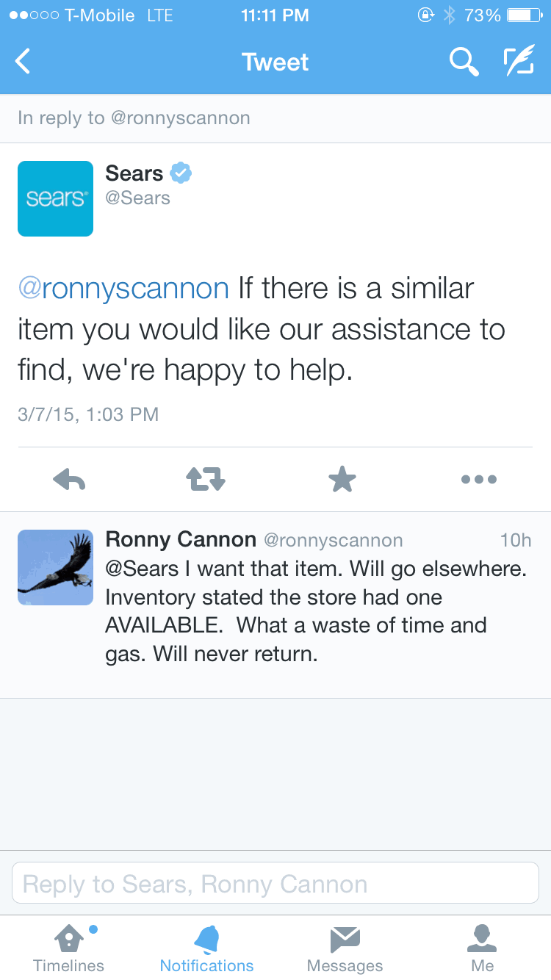551x980 pixels.
Task: Open Ronny Cannon's reply tweet text
Action: [x=317, y=611]
